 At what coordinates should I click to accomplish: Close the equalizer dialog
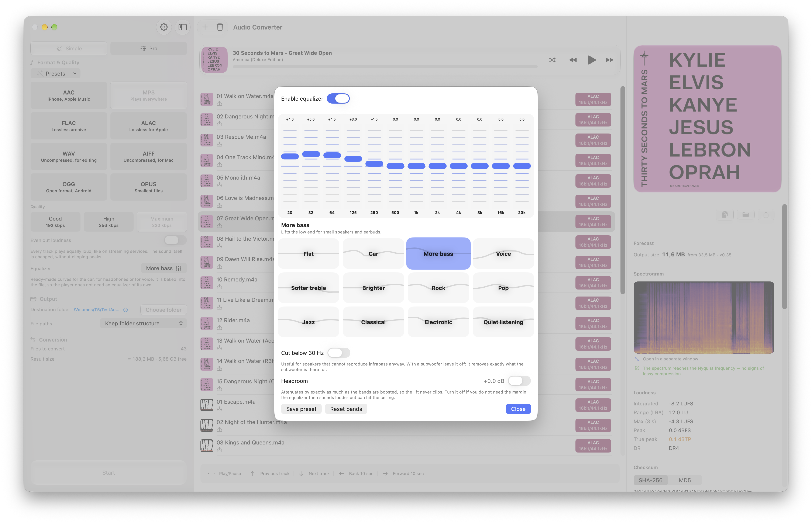tap(518, 409)
